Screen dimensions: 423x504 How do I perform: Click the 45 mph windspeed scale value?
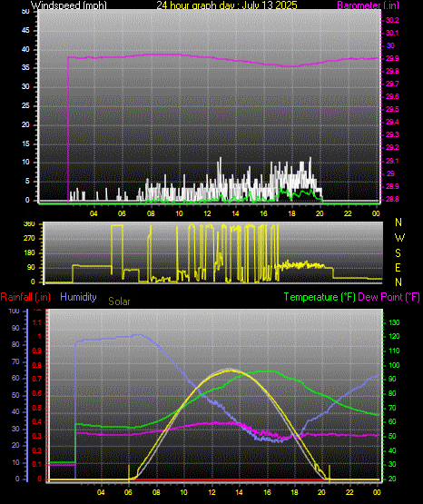tap(25, 31)
